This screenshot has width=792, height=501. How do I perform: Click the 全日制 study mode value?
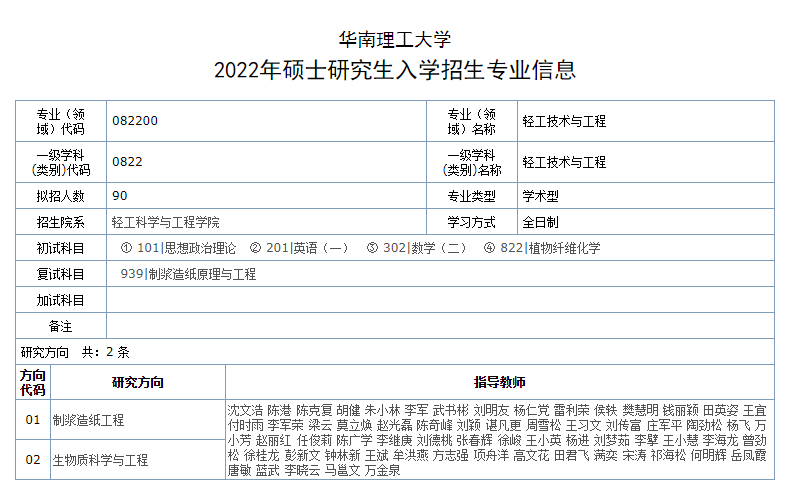point(540,222)
